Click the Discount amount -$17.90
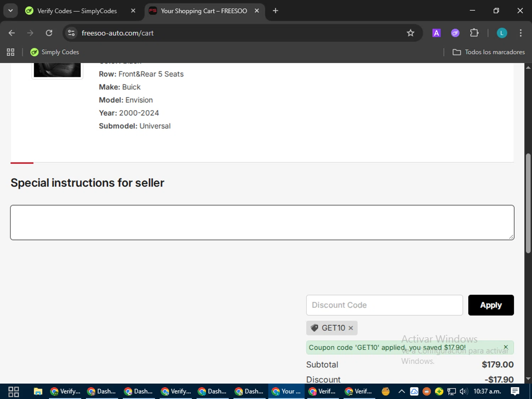532x399 pixels. pos(499,379)
